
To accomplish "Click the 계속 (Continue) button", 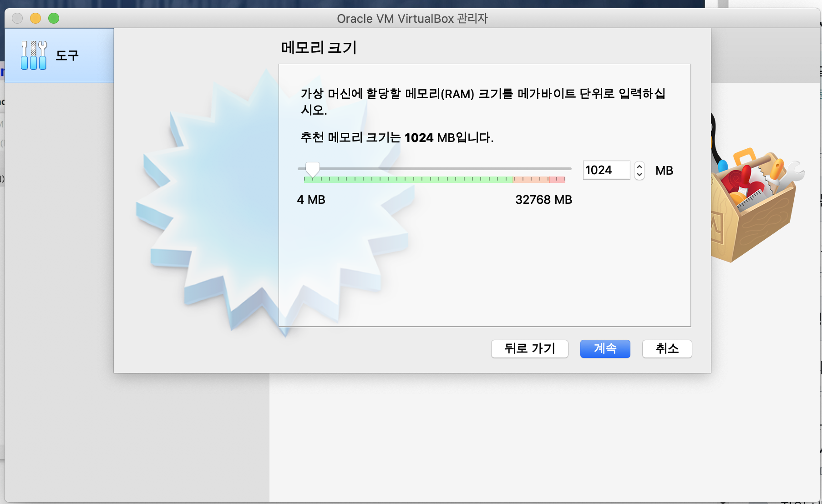I will 605,349.
